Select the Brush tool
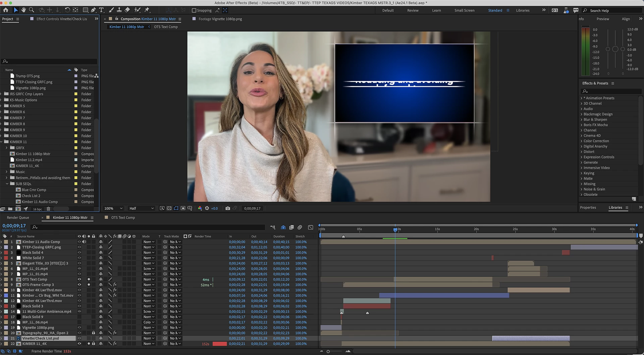The height and width of the screenshot is (355, 644). coord(111,10)
